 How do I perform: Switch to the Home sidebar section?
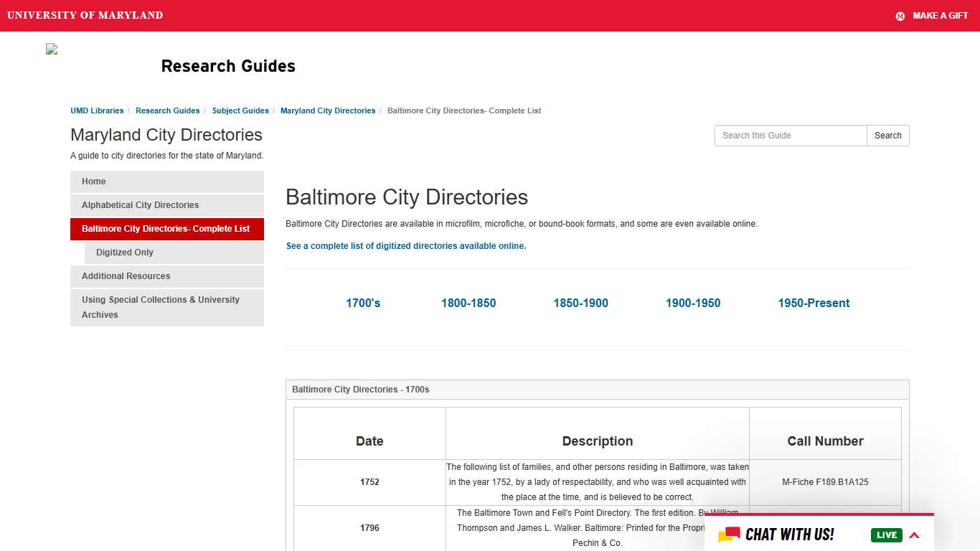tap(93, 182)
